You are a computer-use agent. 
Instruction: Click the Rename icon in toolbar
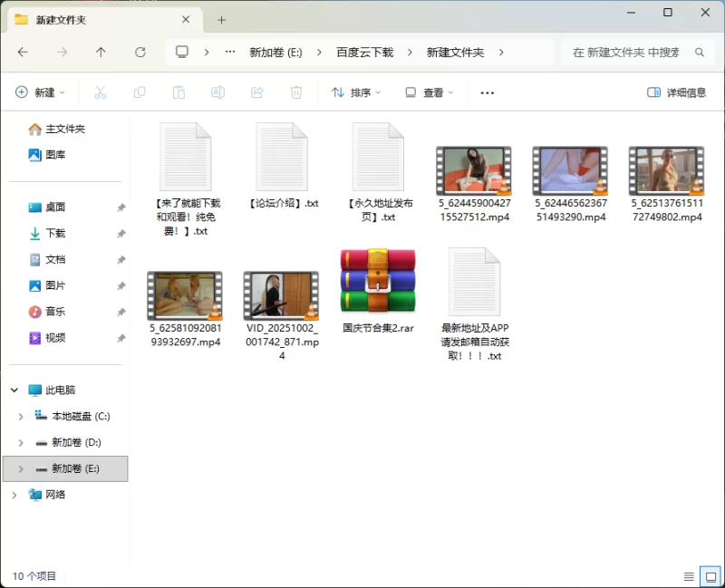click(217, 92)
